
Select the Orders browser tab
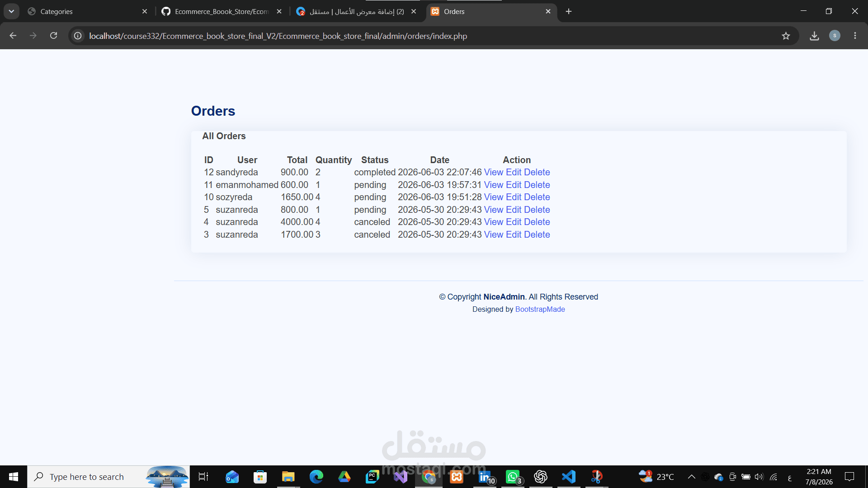(x=491, y=11)
